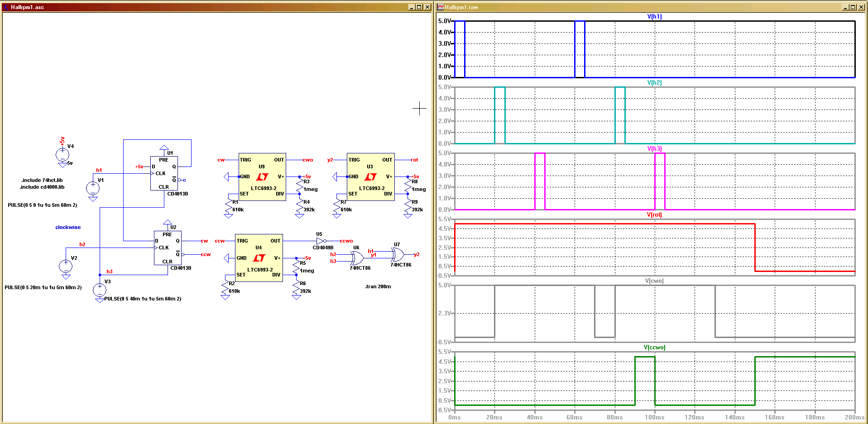
Task: Select the U9 LTC6993-2 chip
Action: [262, 177]
